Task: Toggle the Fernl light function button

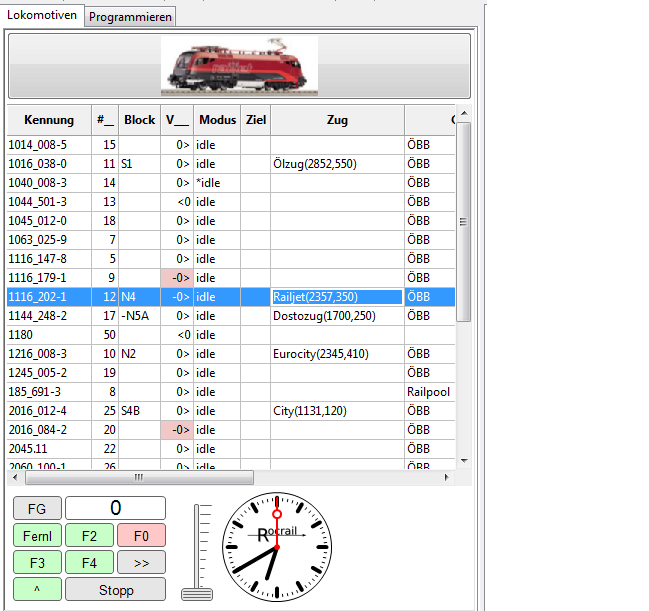Action: (37, 535)
